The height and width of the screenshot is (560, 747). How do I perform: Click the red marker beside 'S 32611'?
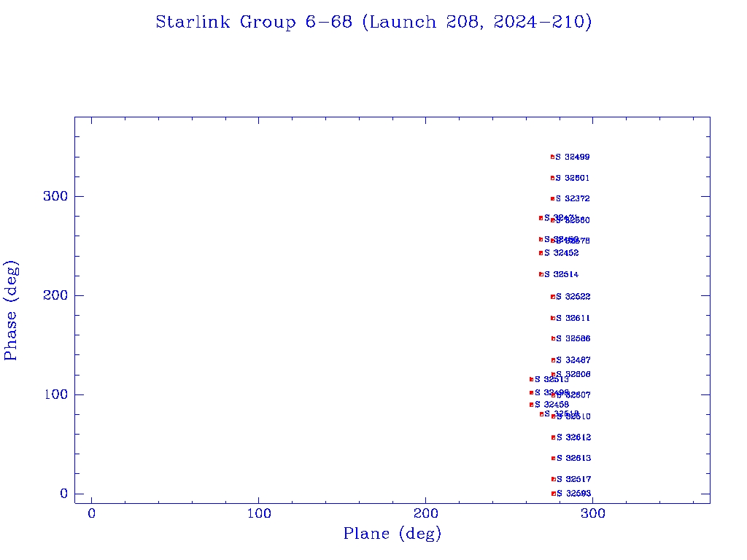(x=553, y=318)
